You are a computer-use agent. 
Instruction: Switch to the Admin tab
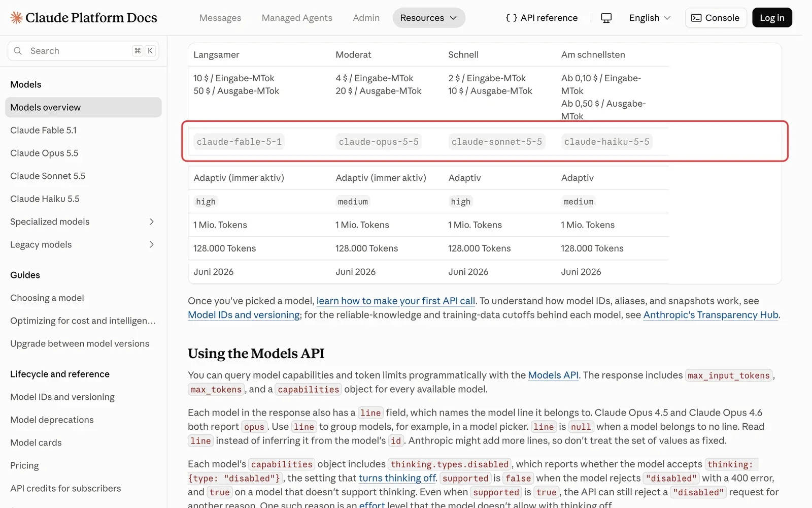pos(366,18)
